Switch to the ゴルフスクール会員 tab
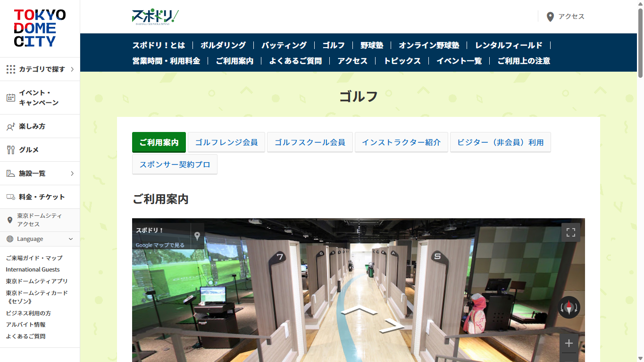 (310, 142)
